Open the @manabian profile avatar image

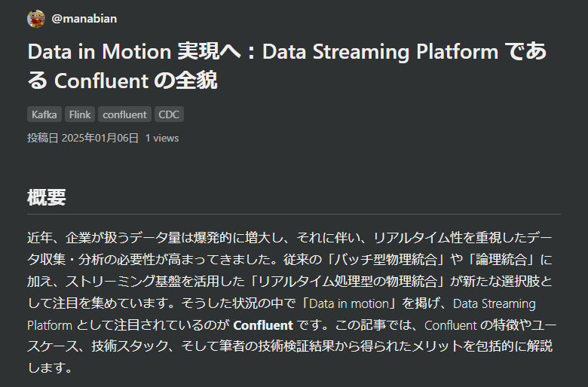(36, 19)
